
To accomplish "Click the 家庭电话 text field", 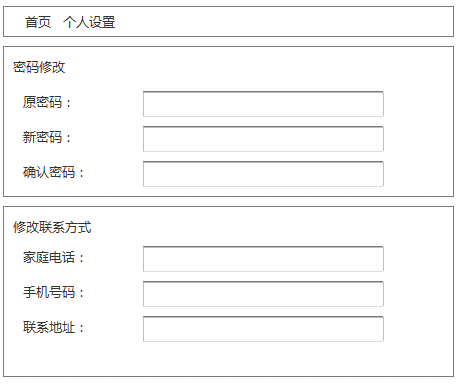I will coord(263,259).
